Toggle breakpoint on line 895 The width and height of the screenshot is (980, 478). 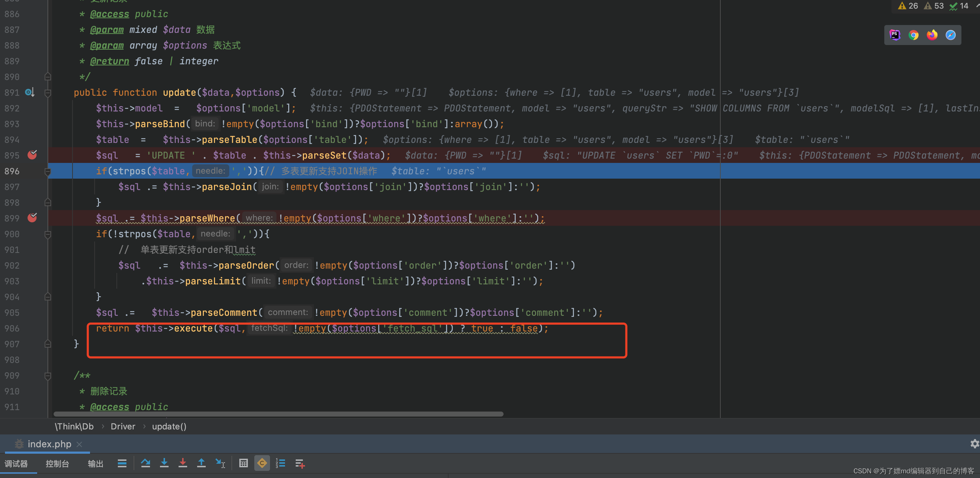(x=32, y=155)
